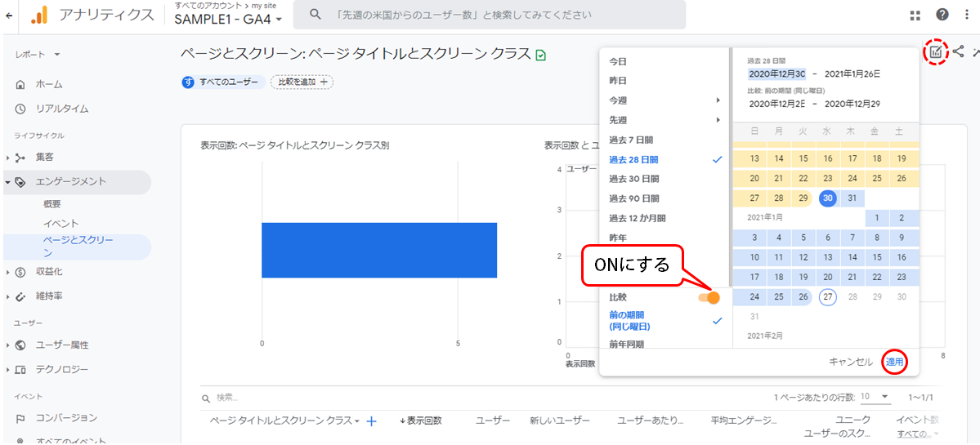Image resolution: width=980 pixels, height=445 pixels.
Task: Expand the テクノロジー section
Action: tap(7, 370)
